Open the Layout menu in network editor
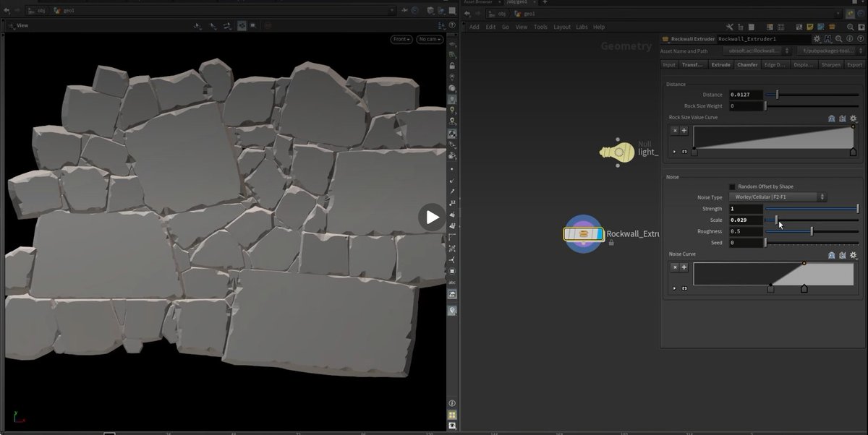 562,27
